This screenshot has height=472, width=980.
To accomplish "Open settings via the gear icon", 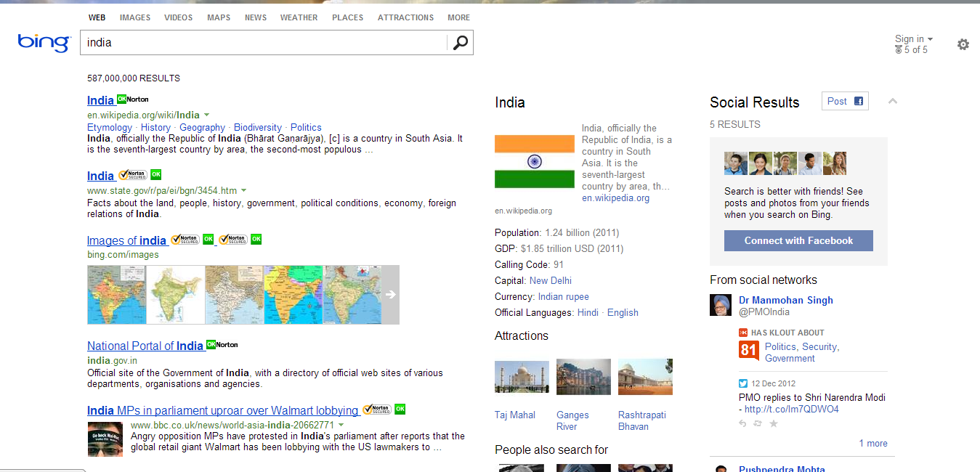I will click(963, 44).
